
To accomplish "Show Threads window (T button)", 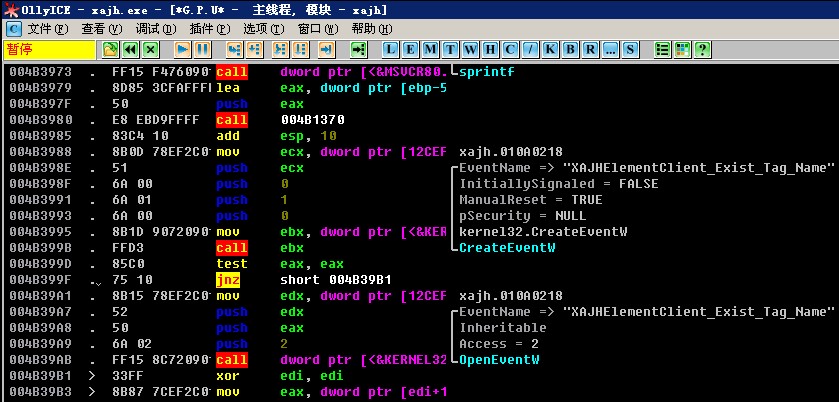I will [451, 49].
